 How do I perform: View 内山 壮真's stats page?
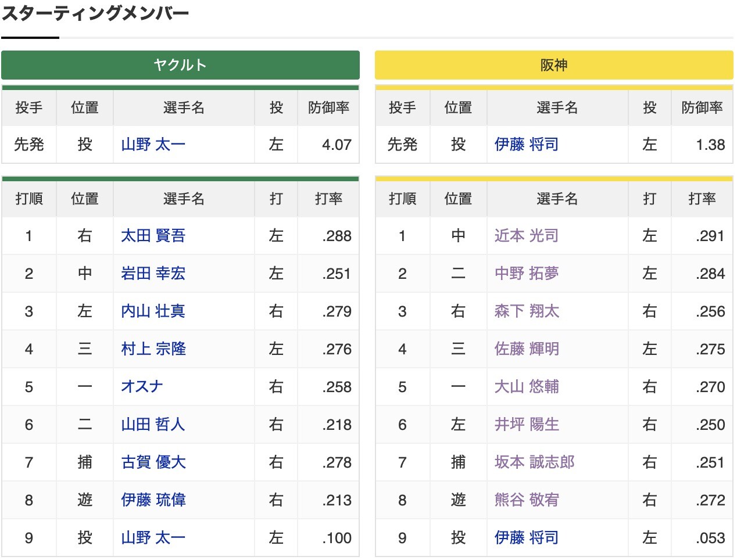152,311
